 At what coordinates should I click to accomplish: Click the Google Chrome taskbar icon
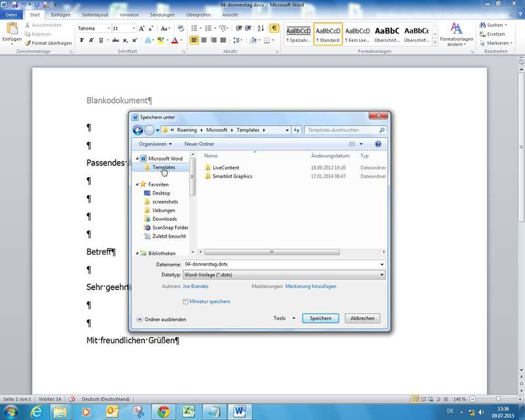tap(163, 411)
